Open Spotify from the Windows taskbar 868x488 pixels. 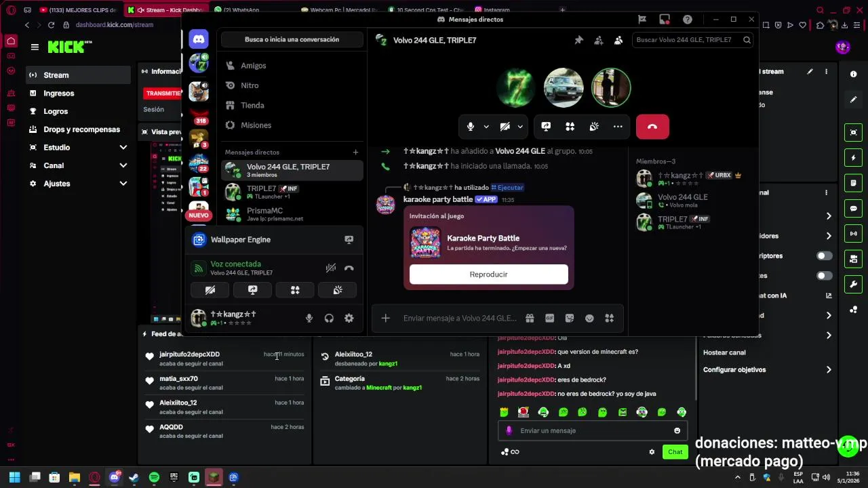[154, 477]
